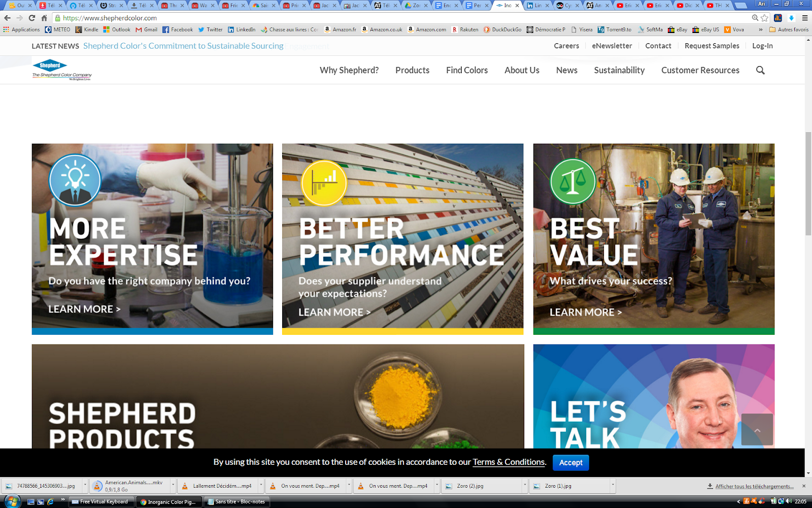Switch to the LinkedIn browser tab
The width and height of the screenshot is (812, 508).
(x=537, y=6)
